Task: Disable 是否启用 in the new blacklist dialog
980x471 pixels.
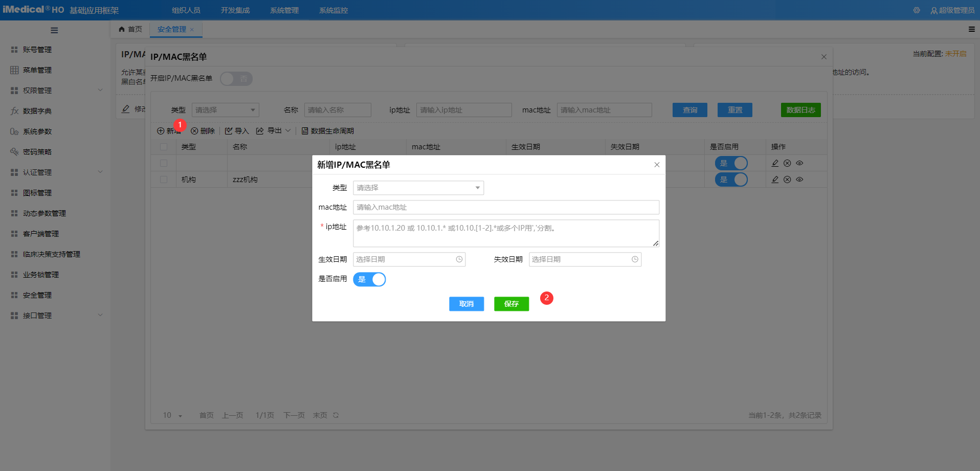Action: pos(369,279)
